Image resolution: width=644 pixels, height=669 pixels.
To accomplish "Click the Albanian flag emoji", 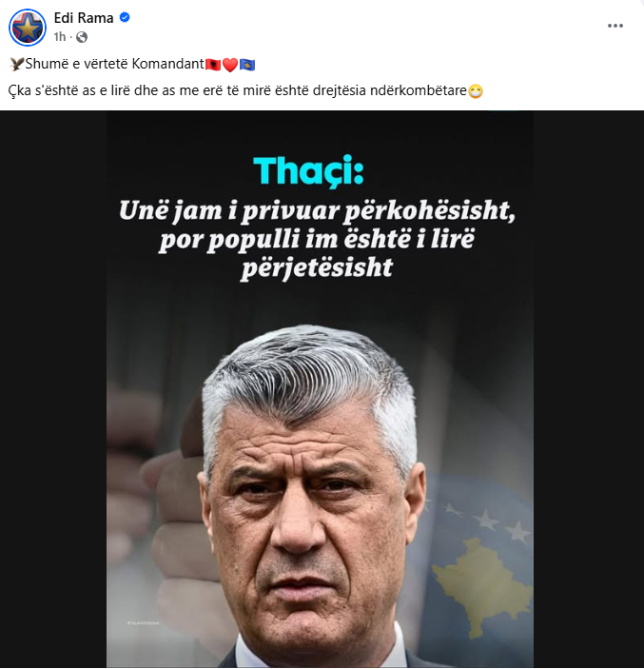I will (x=213, y=65).
